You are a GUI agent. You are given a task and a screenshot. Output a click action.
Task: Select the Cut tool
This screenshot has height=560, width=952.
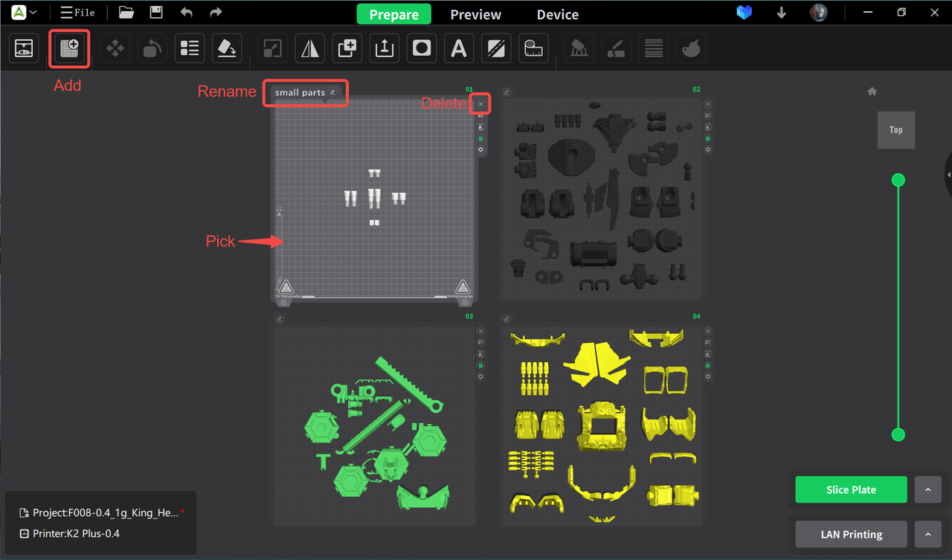(x=496, y=48)
